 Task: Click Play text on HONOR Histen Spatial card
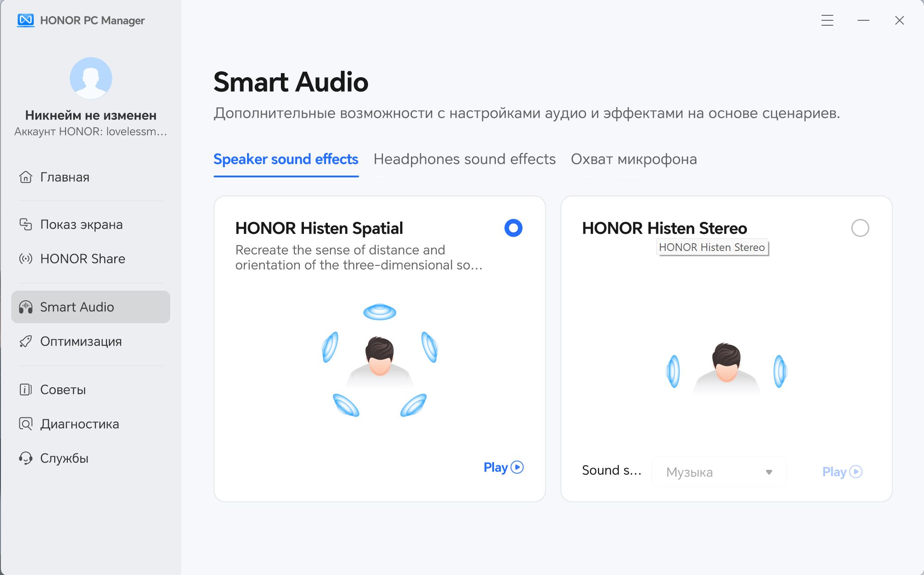(495, 468)
